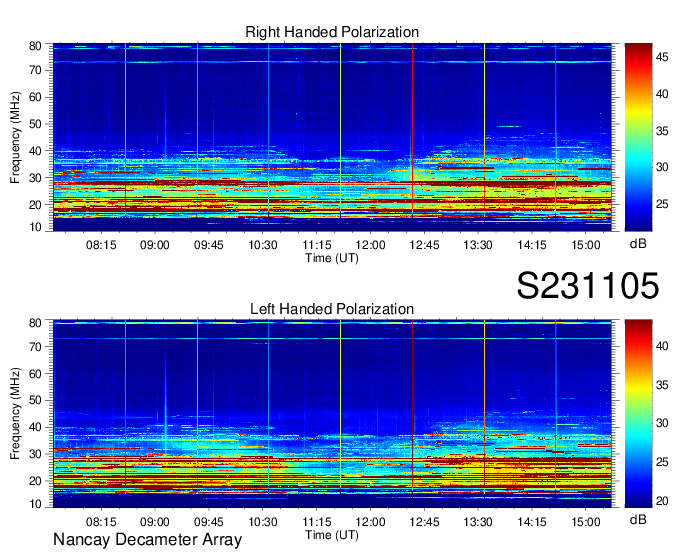Click the "Left Handed Polarization" plot title
Image resolution: width=680 pixels, height=552 pixels.
coord(332,309)
